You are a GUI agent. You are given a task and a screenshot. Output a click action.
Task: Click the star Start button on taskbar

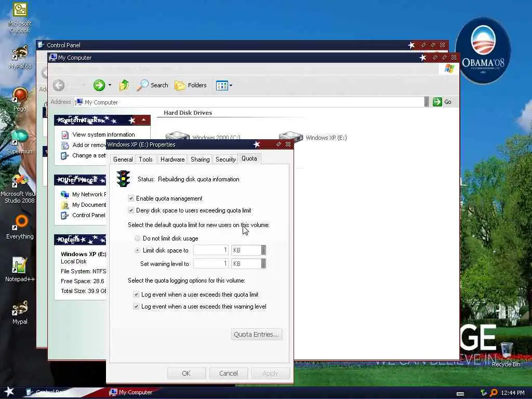pos(9,392)
